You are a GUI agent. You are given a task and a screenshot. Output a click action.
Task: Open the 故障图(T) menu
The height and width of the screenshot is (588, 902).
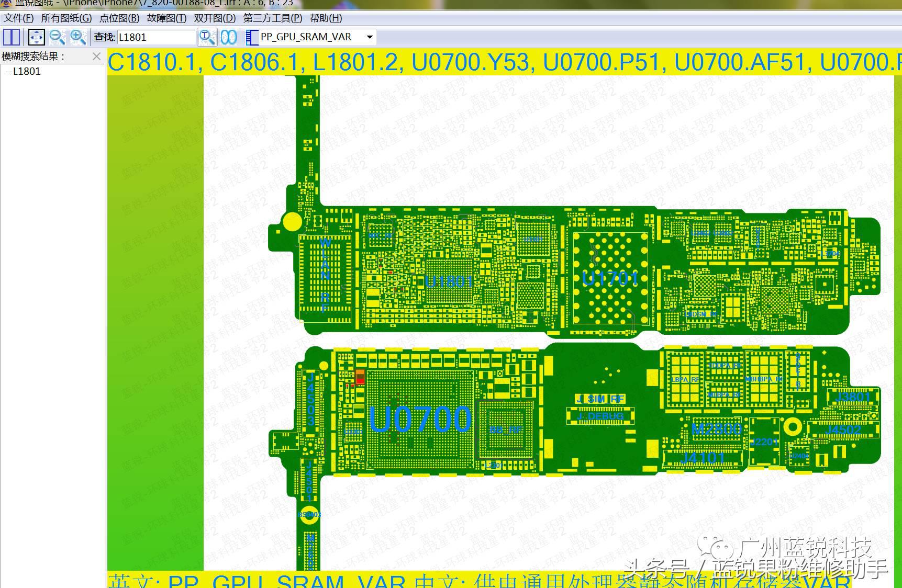click(166, 18)
